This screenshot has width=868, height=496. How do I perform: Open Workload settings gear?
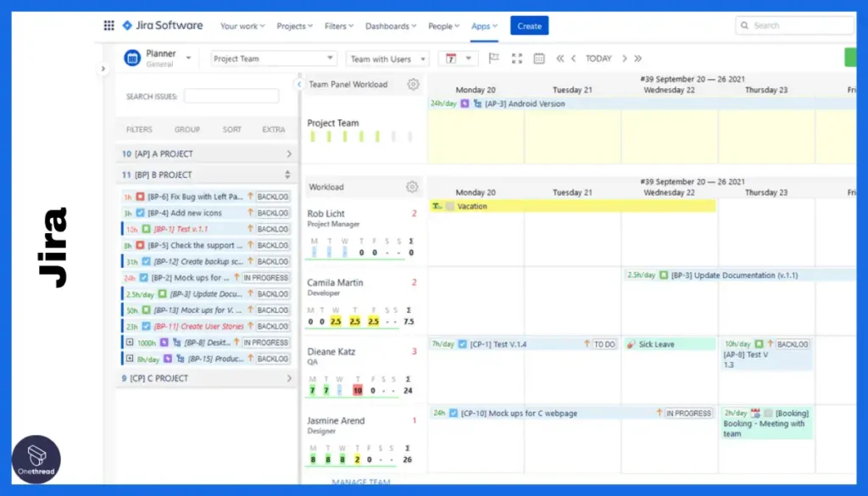pyautogui.click(x=412, y=187)
